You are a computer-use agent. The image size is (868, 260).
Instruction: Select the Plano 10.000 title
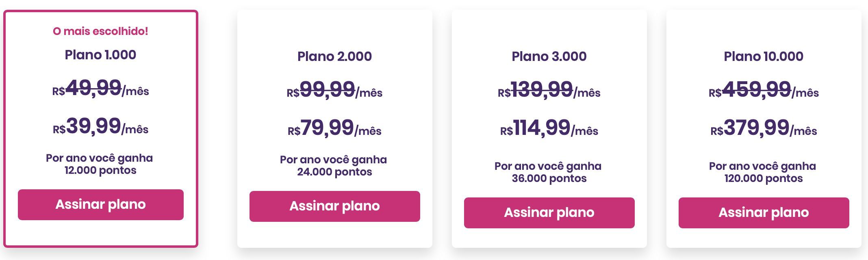coord(764,56)
